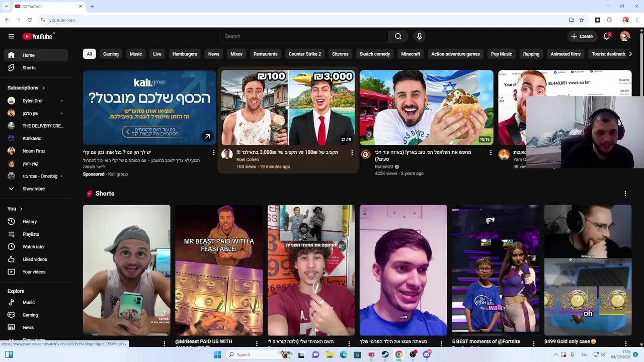Play the ₪100 vs ₪3,000 video thumbnail
Image resolution: width=644 pixels, height=362 pixels.
288,108
